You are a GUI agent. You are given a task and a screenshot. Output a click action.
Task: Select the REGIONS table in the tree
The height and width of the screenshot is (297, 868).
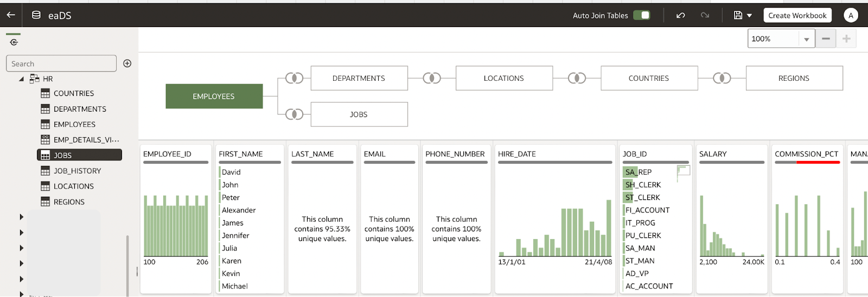point(69,202)
